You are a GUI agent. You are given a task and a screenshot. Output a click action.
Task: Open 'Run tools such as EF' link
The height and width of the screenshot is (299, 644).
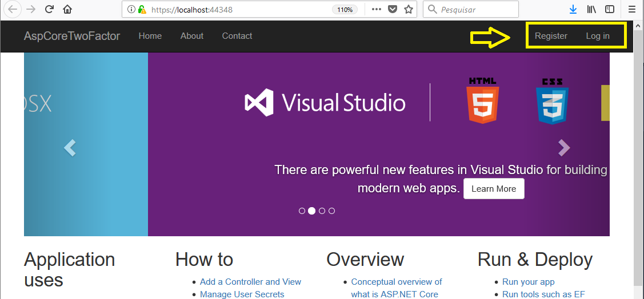(x=543, y=294)
